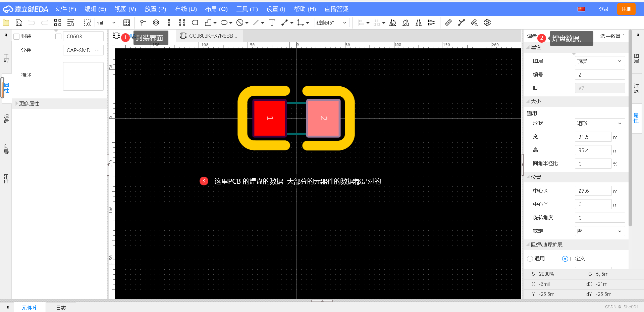
Task: Click the grid display icon
Action: [x=126, y=23]
